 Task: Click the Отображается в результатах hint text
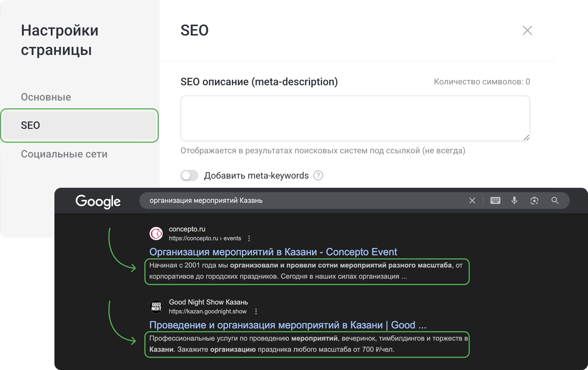point(323,151)
